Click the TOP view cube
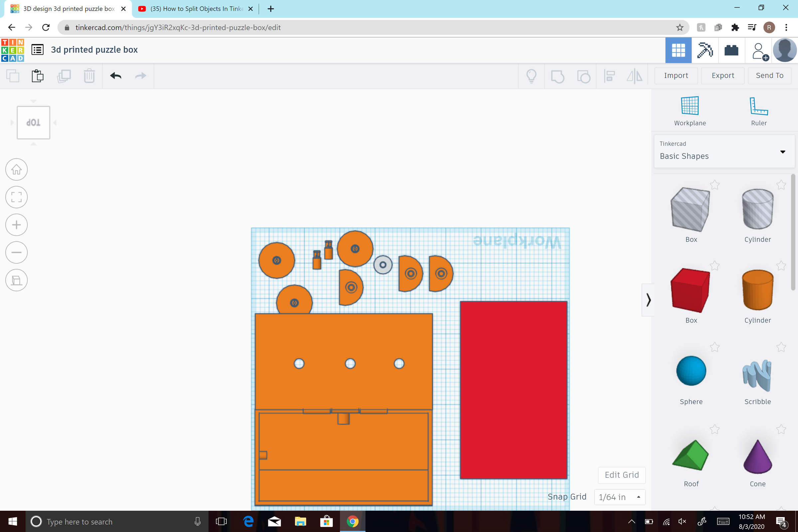Image resolution: width=798 pixels, height=532 pixels. point(33,122)
